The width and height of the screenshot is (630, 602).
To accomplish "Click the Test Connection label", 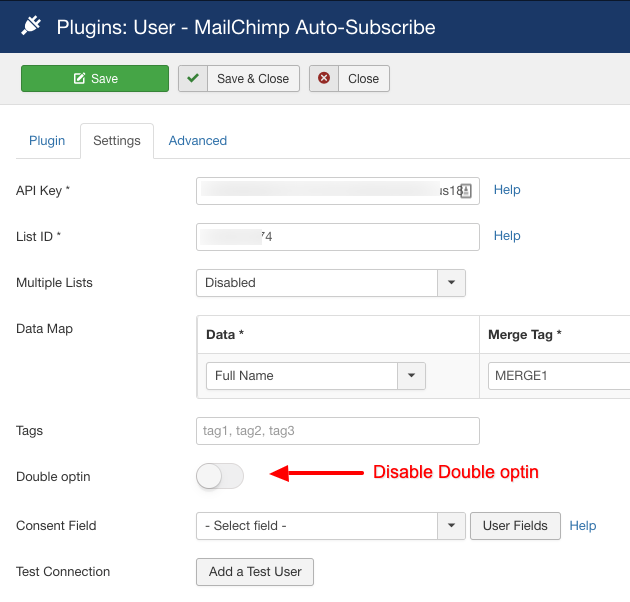I will tap(63, 571).
